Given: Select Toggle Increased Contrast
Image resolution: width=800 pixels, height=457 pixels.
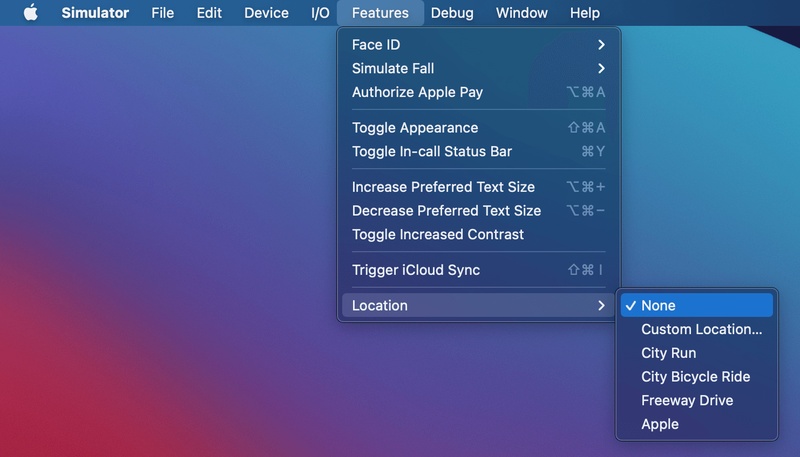Looking at the screenshot, I should point(478,235).
